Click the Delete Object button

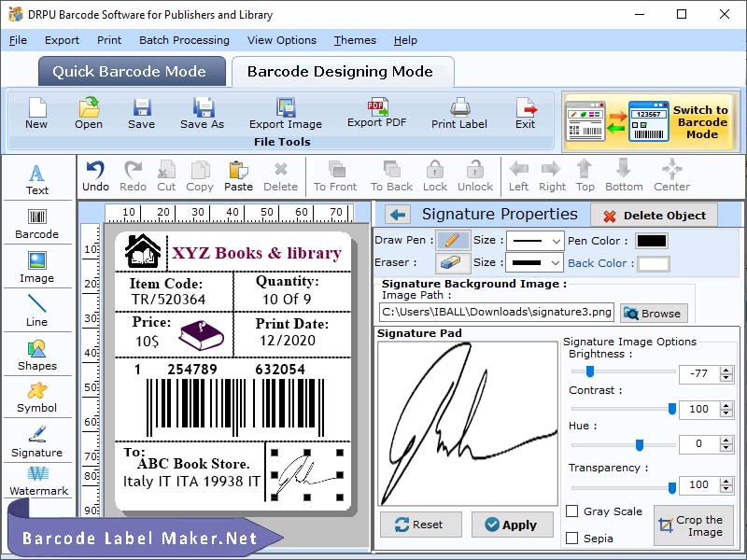coord(655,216)
